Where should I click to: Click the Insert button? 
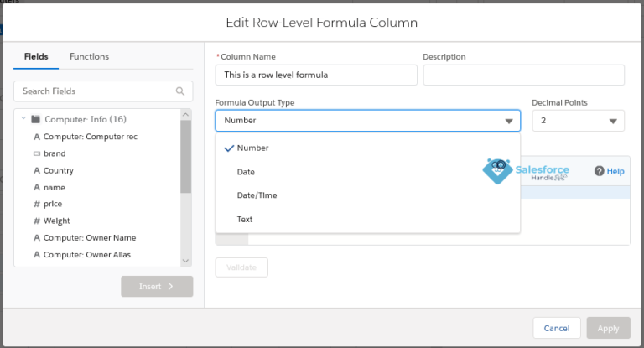pyautogui.click(x=157, y=287)
